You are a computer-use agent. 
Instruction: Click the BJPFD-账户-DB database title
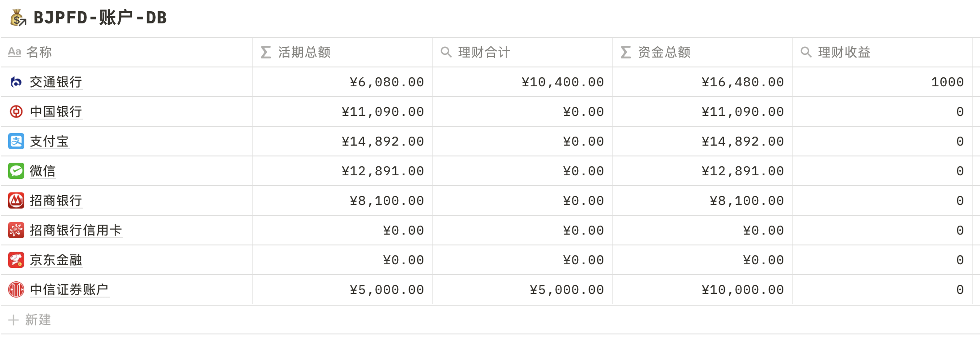coord(100,18)
